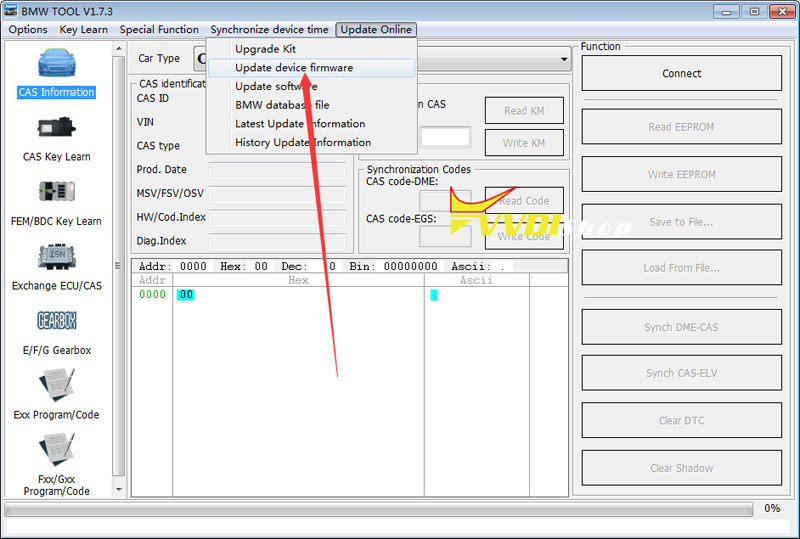Click the KM value input field
800x539 pixels.
(445, 137)
